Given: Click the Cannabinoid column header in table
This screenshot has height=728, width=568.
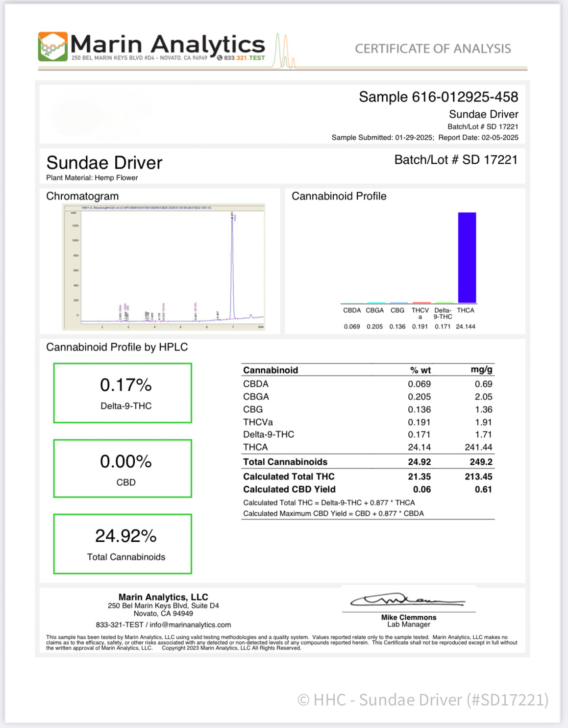Looking at the screenshot, I should tap(271, 370).
